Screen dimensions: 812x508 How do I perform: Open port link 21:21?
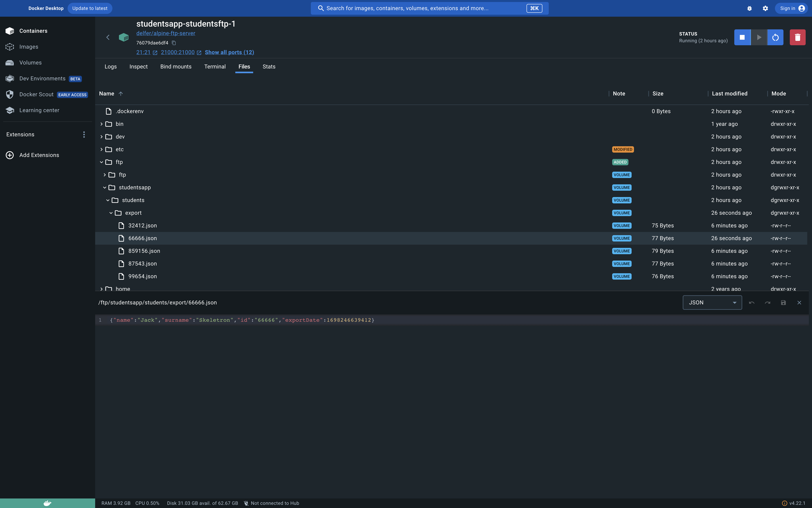click(143, 52)
